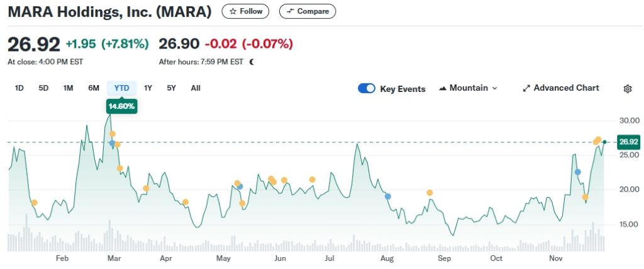Click the 15.00 axis label
Viewport: 644px width, 269px height.
click(629, 224)
